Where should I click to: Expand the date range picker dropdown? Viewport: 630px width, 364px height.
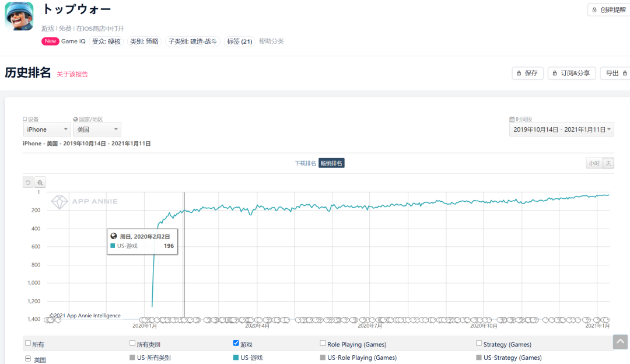pyautogui.click(x=562, y=129)
